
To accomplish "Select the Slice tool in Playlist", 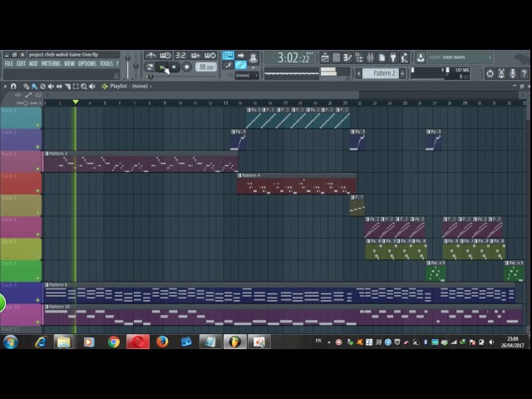I will pyautogui.click(x=67, y=86).
